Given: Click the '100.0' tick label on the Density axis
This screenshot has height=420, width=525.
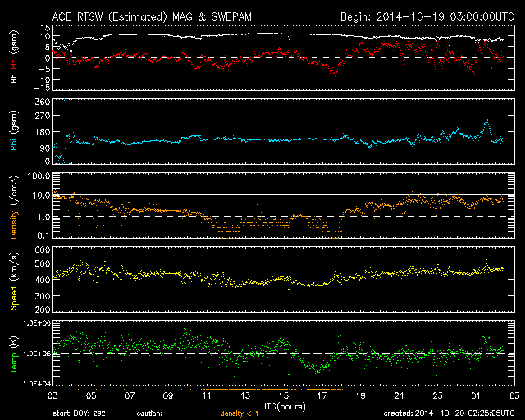Looking at the screenshot, I should point(39,176).
